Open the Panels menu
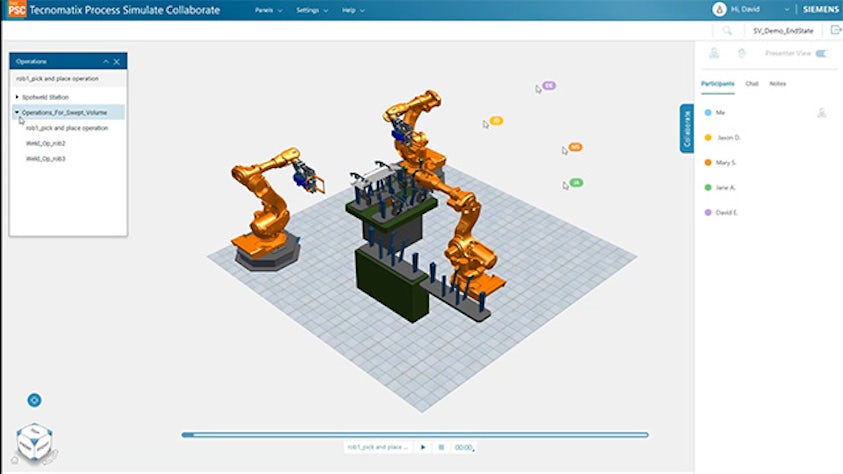 click(x=268, y=10)
